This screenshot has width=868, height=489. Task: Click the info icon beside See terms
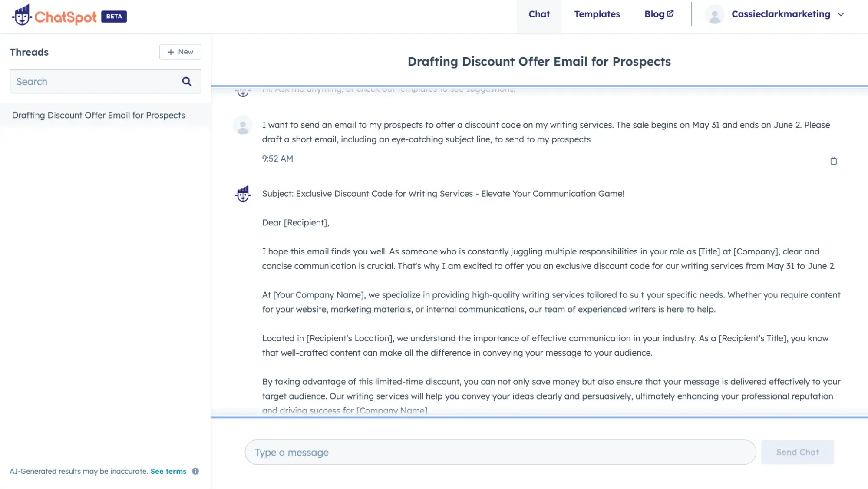coord(195,471)
